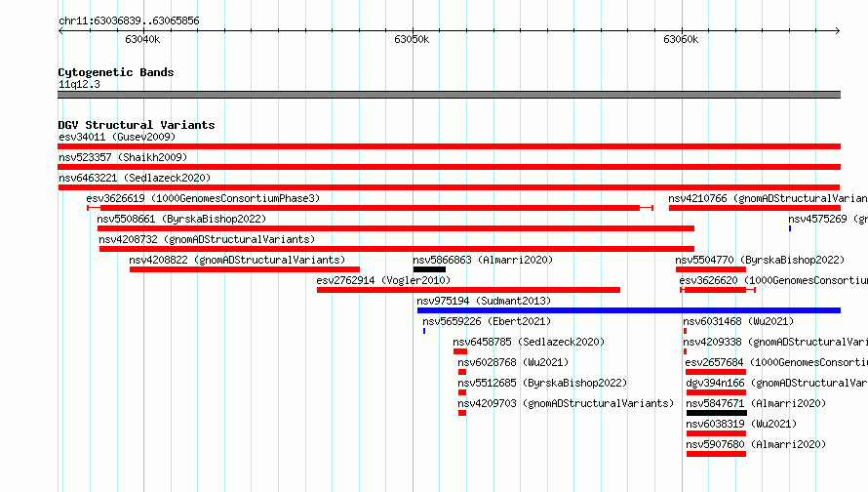
Task: Select the red bar under nsv5907680
Action: 716,454
